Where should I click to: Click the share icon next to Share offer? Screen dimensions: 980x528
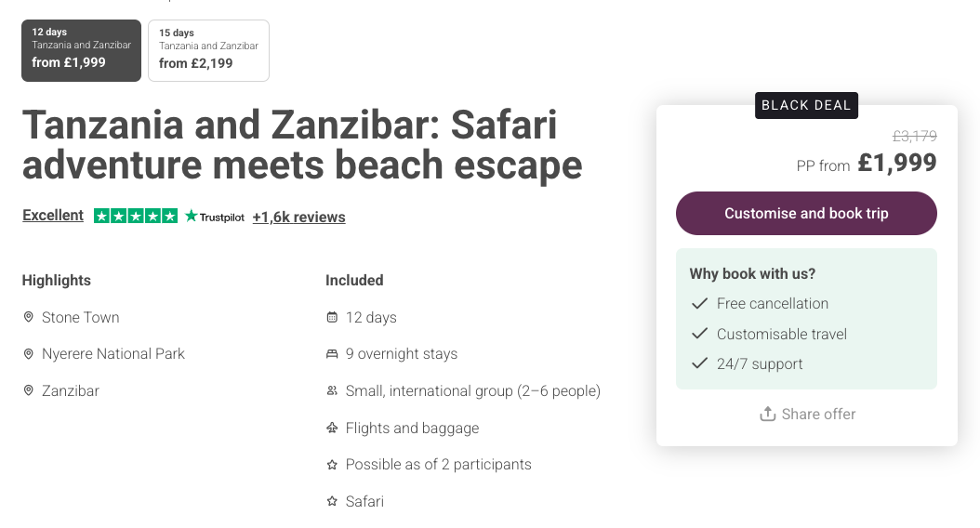pyautogui.click(x=767, y=414)
